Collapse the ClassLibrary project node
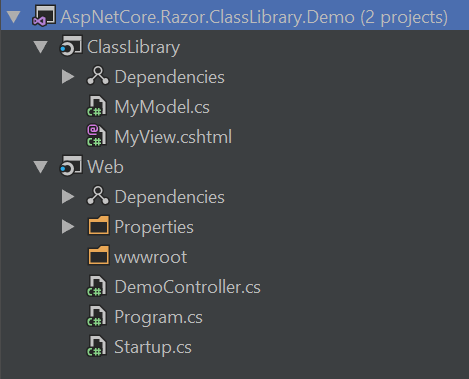469x379 pixels. click(41, 47)
